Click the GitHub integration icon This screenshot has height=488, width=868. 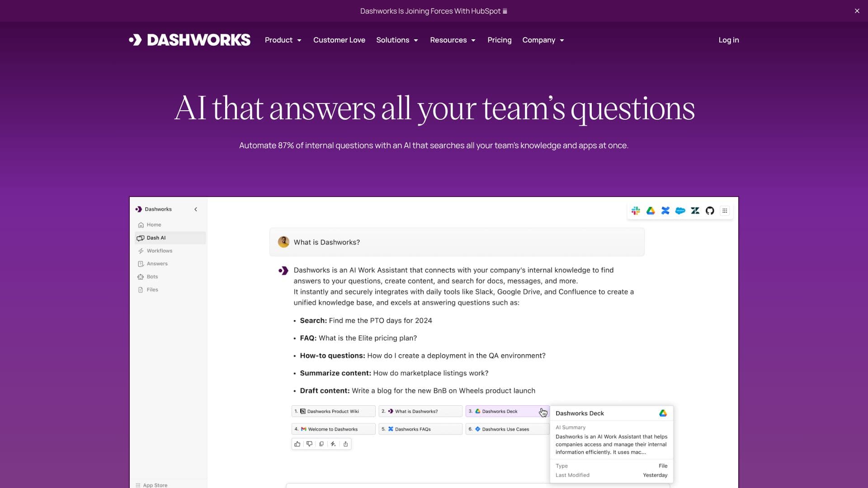pos(710,211)
